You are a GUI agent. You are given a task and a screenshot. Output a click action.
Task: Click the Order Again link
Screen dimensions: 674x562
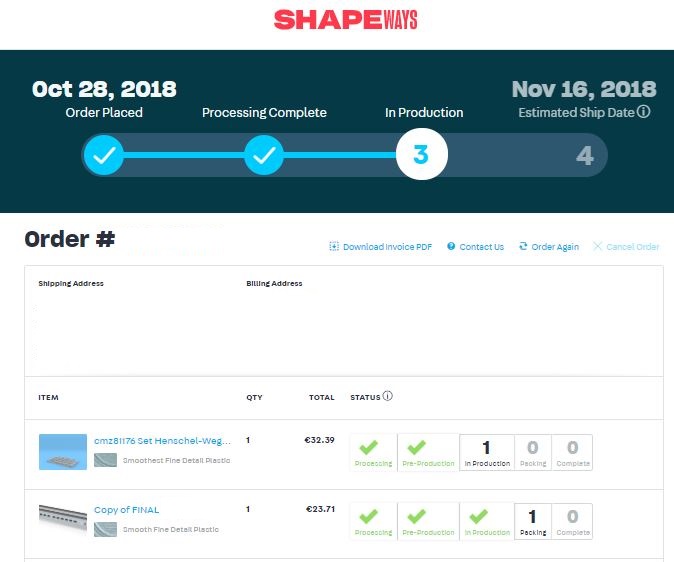pos(548,247)
